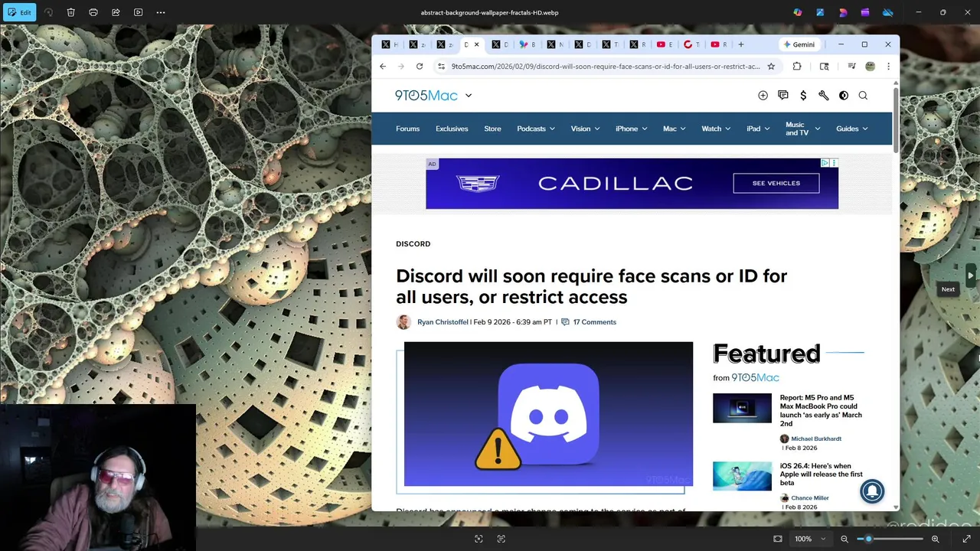Expand the dropdown chevron beside 9to5Mac logo
This screenshot has width=980, height=551.
pyautogui.click(x=469, y=96)
